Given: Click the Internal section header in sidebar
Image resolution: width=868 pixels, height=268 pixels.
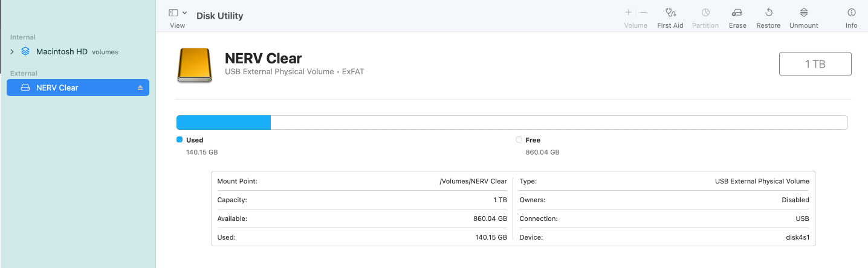Looking at the screenshot, I should [x=23, y=37].
